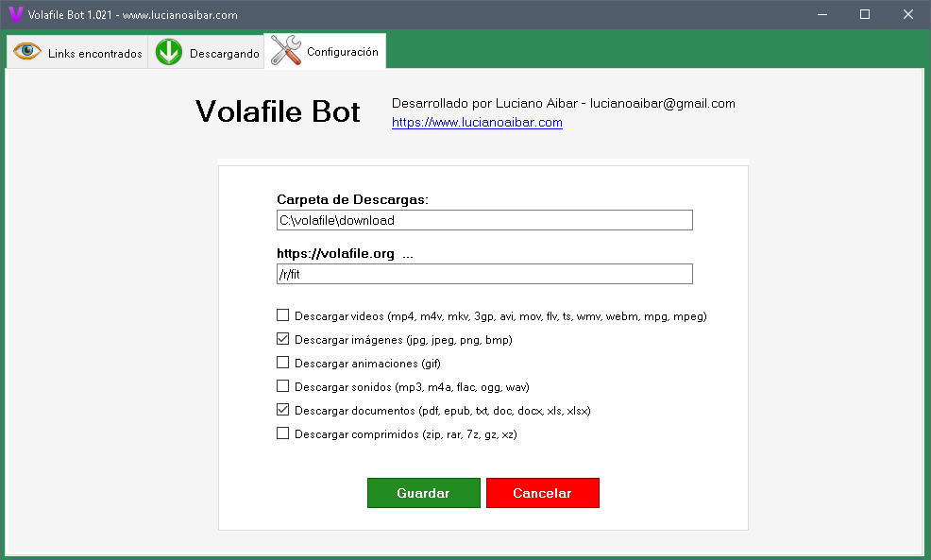
Task: Uncheck Descargar imágenes checkbox
Action: coord(282,339)
